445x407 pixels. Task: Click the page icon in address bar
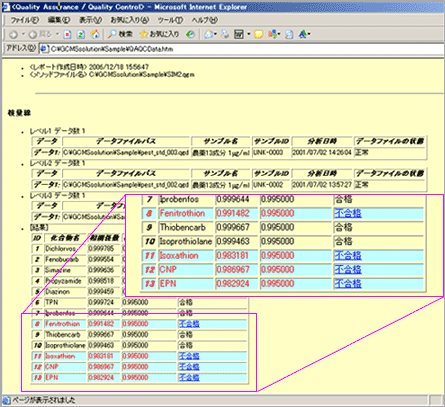(x=44, y=49)
